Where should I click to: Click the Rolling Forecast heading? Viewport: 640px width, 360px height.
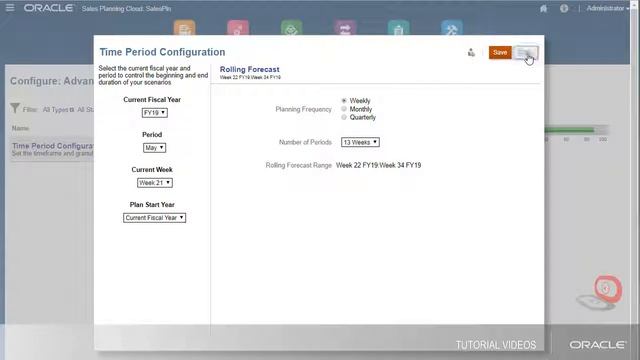249,69
